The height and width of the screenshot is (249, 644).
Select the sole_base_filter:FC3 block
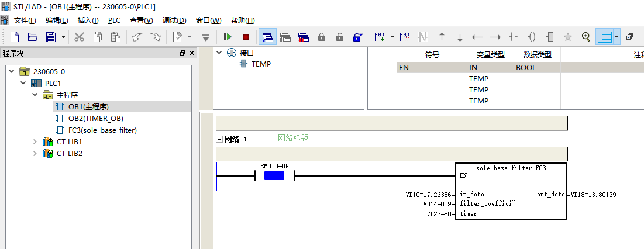(511, 191)
